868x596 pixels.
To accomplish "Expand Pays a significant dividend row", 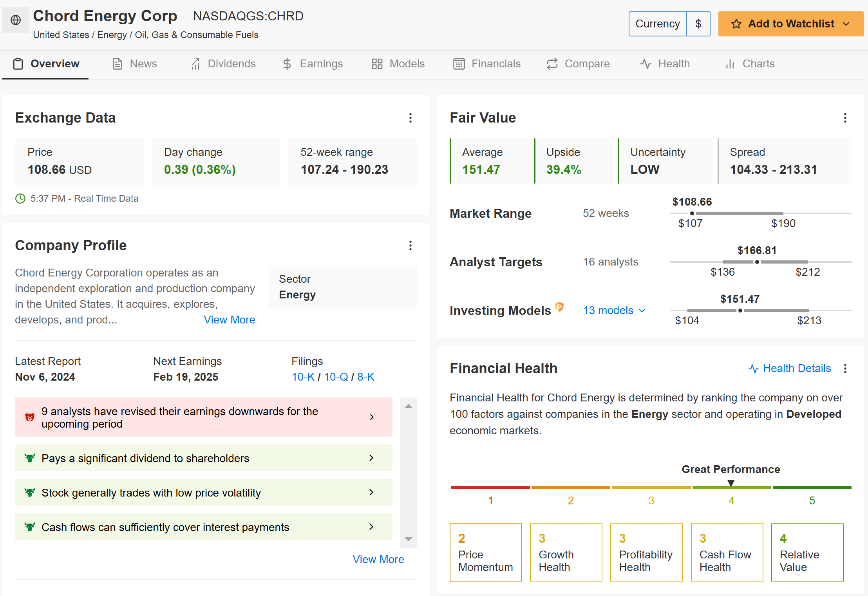I will click(x=204, y=458).
